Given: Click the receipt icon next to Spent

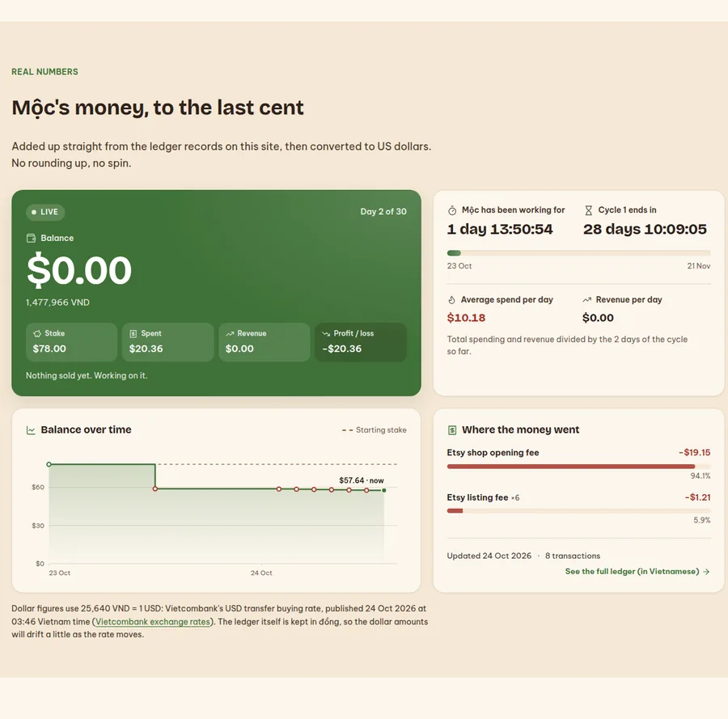Looking at the screenshot, I should [133, 334].
